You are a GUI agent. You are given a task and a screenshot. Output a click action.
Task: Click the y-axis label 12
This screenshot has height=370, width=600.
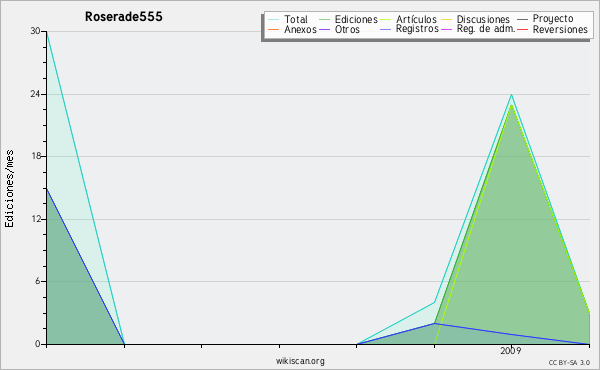coord(36,218)
